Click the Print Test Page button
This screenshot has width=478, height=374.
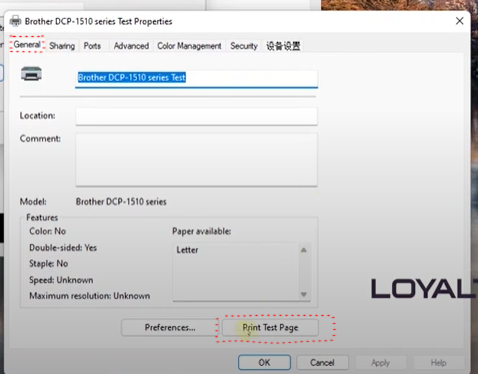pyautogui.click(x=270, y=328)
